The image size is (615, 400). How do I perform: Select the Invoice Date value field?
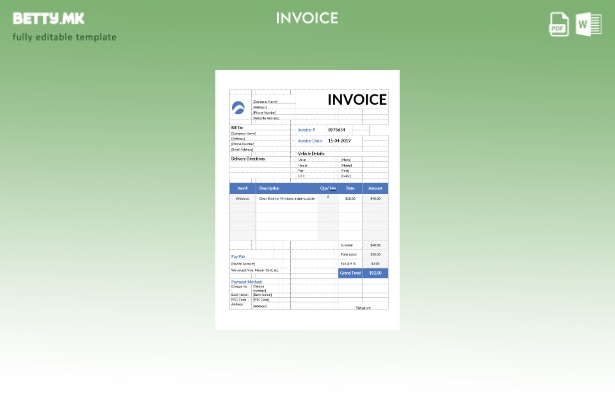[339, 141]
